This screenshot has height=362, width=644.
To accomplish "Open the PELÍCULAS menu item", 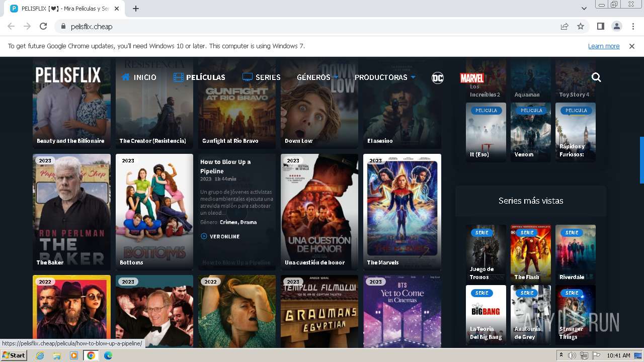I will point(200,77).
